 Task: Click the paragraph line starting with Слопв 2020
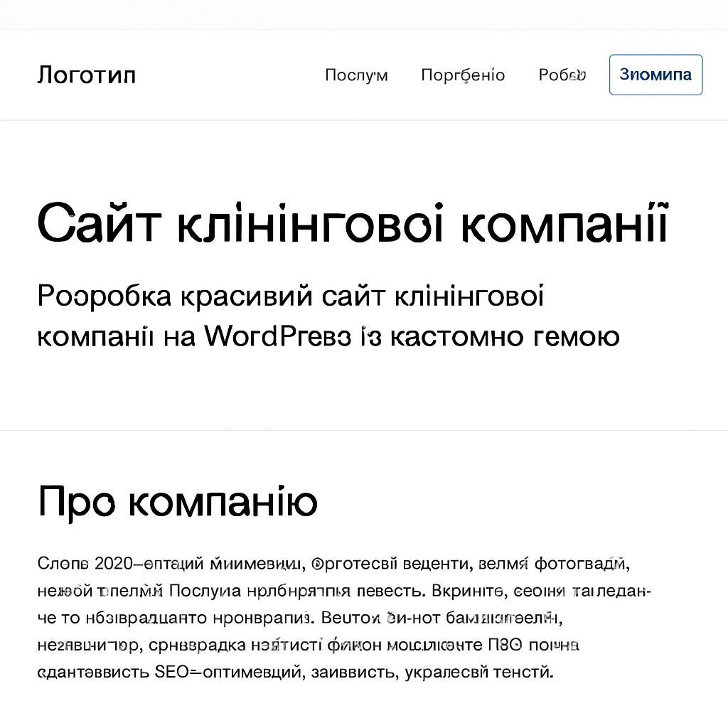333,563
